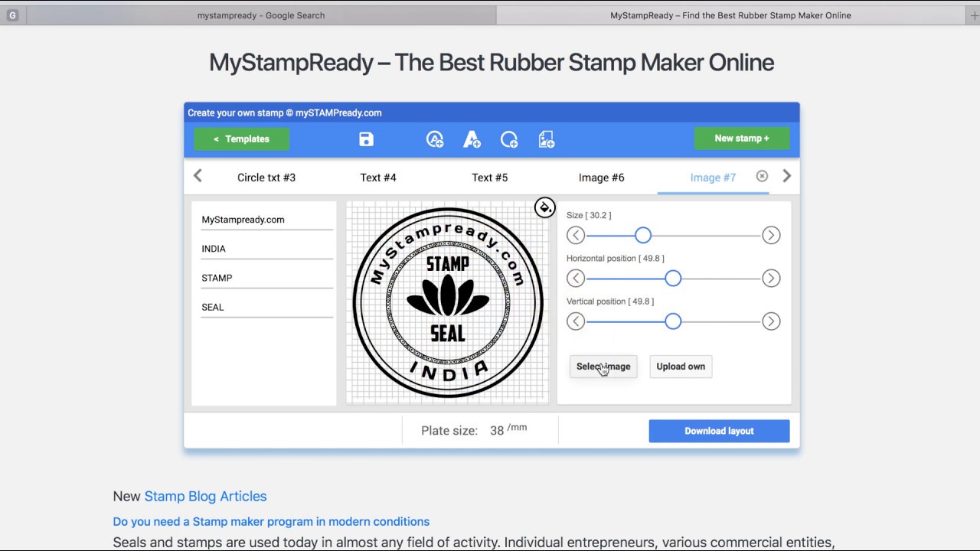Click the SEAL text field
Screen dimensions: 980x551
pyautogui.click(x=267, y=307)
